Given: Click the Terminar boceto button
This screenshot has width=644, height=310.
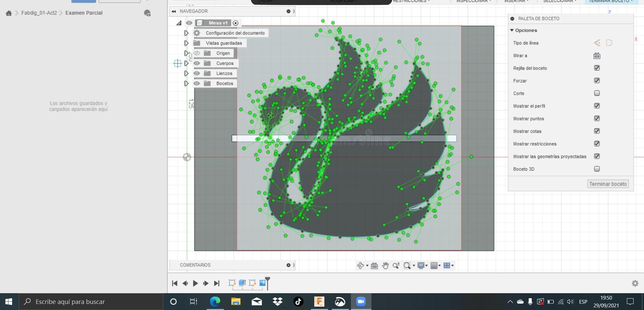Looking at the screenshot, I should (608, 184).
